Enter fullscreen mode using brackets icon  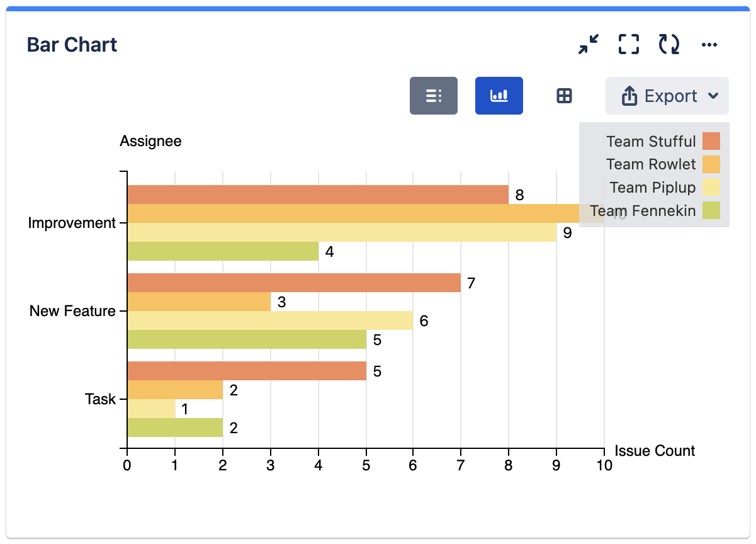click(628, 44)
